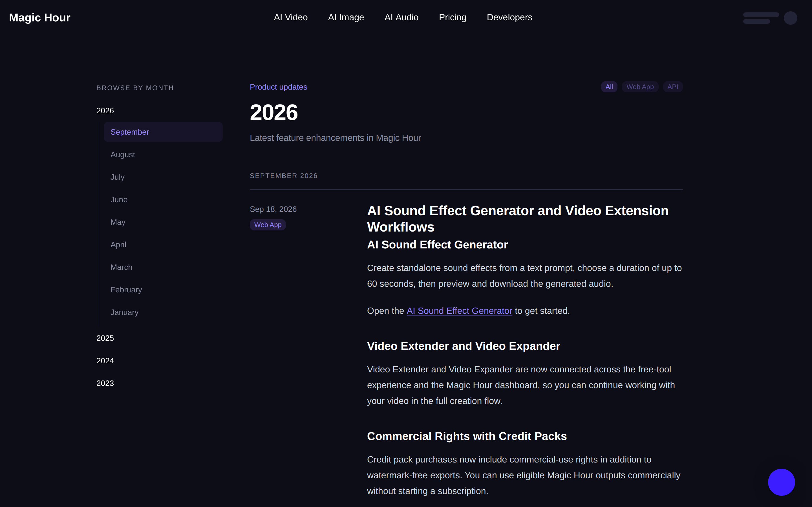This screenshot has width=812, height=507.
Task: Expand the 2023 year section
Action: [x=105, y=383]
